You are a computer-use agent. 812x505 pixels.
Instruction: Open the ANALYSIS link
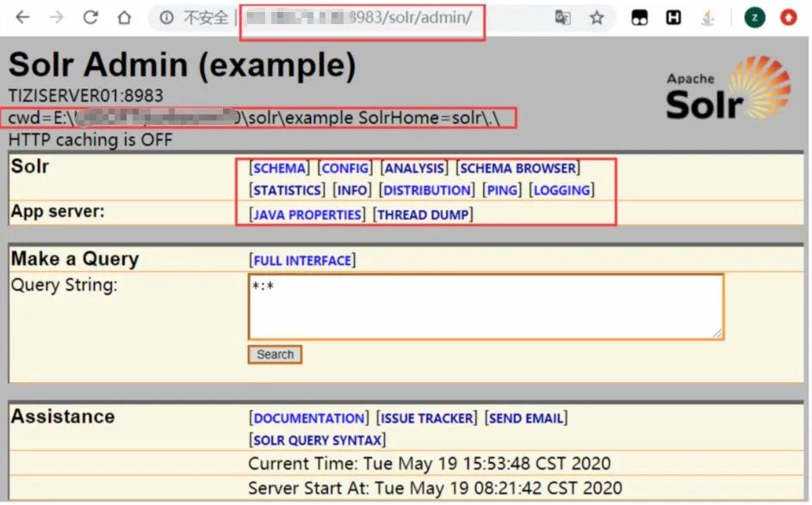tap(414, 168)
